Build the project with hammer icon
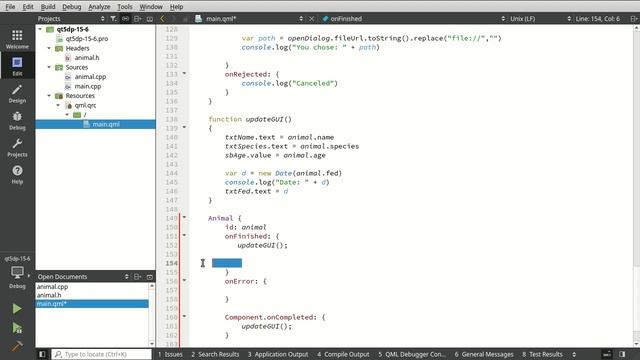This screenshot has height=360, width=640. pos(17,346)
